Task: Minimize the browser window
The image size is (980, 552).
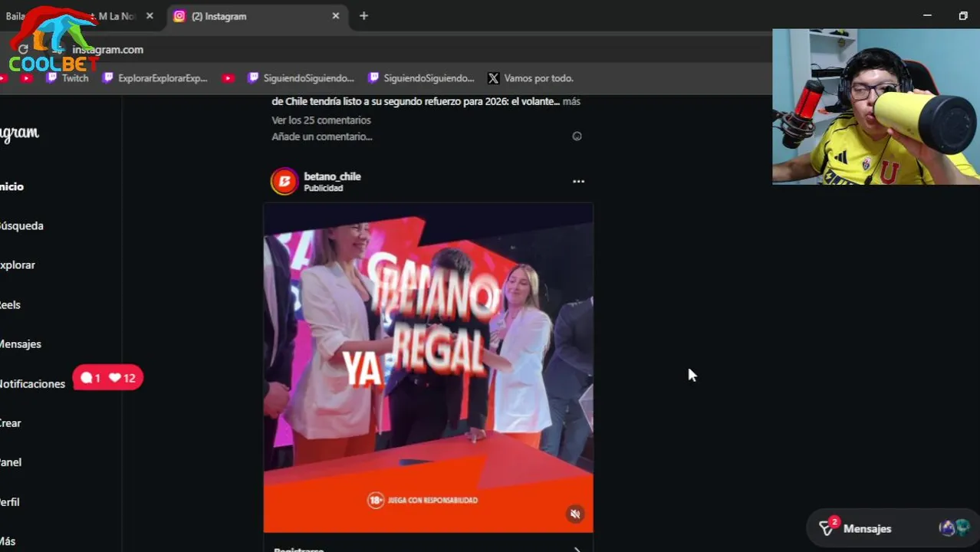Action: pyautogui.click(x=927, y=15)
